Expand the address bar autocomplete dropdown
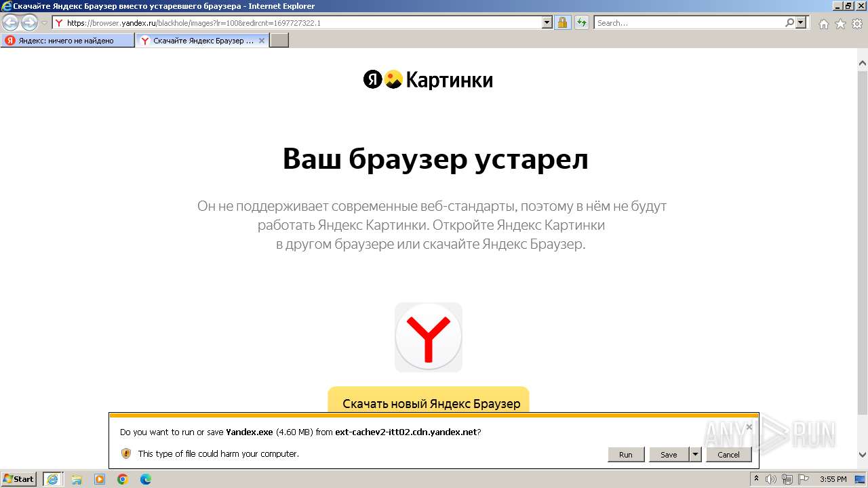868x488 pixels. [x=547, y=23]
